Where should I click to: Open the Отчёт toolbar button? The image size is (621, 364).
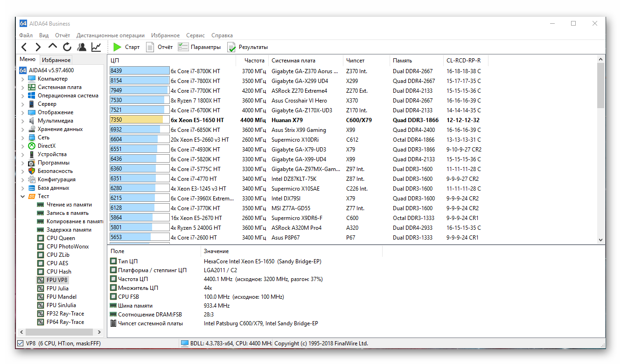[159, 47]
